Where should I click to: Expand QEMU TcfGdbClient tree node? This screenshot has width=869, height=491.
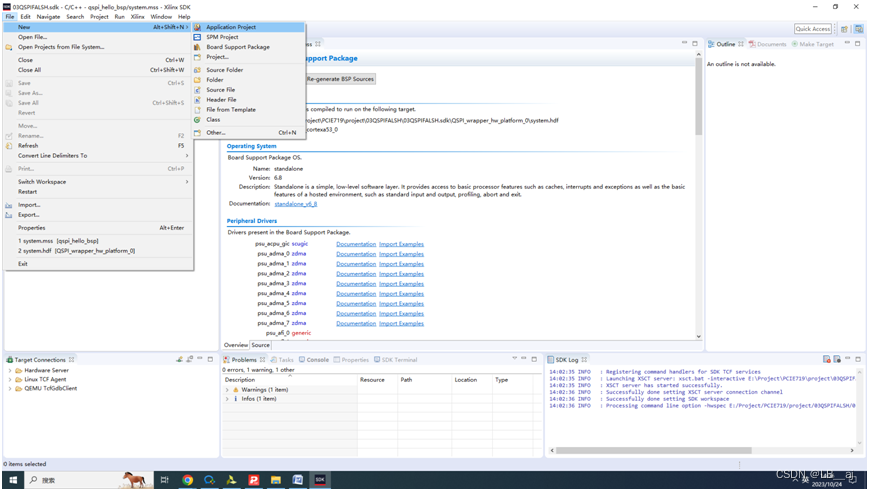point(9,389)
